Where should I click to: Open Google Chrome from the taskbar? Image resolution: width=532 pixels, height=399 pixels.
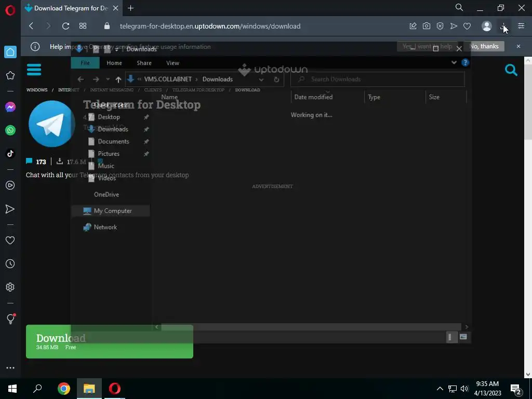pos(63,389)
